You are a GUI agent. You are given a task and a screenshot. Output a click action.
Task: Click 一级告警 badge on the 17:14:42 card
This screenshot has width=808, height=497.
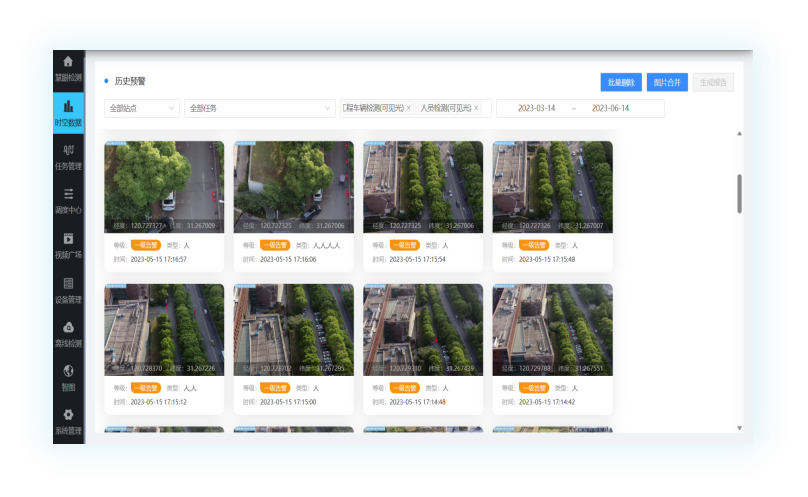click(x=534, y=388)
